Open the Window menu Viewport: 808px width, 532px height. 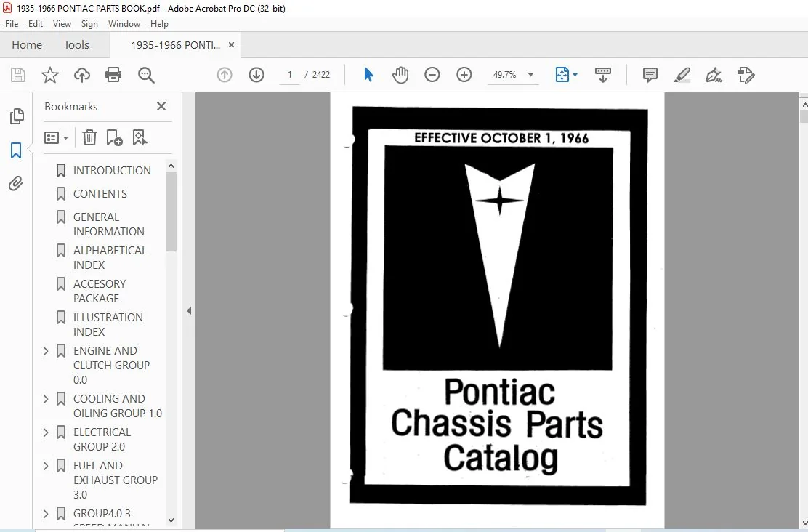[124, 24]
